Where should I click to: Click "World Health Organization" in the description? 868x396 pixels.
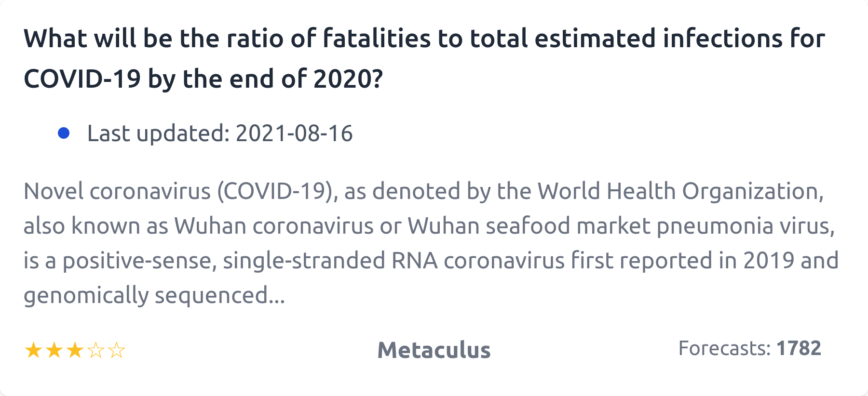pos(680,191)
